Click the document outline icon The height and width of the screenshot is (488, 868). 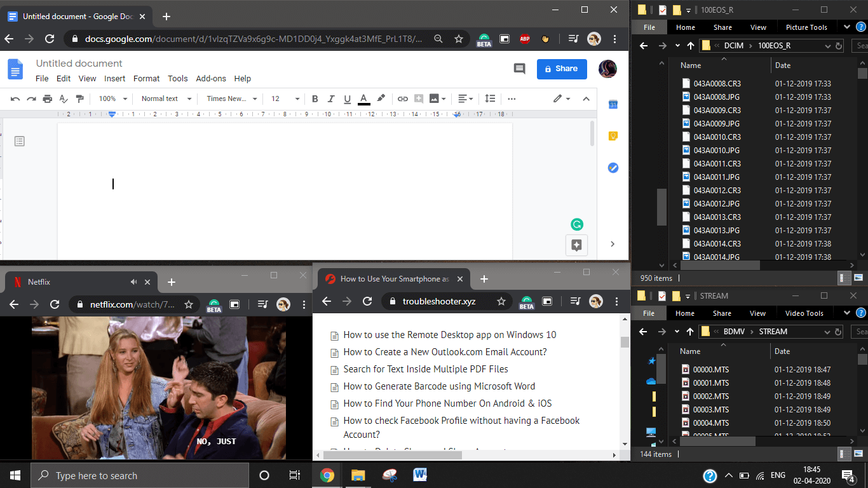click(x=20, y=141)
